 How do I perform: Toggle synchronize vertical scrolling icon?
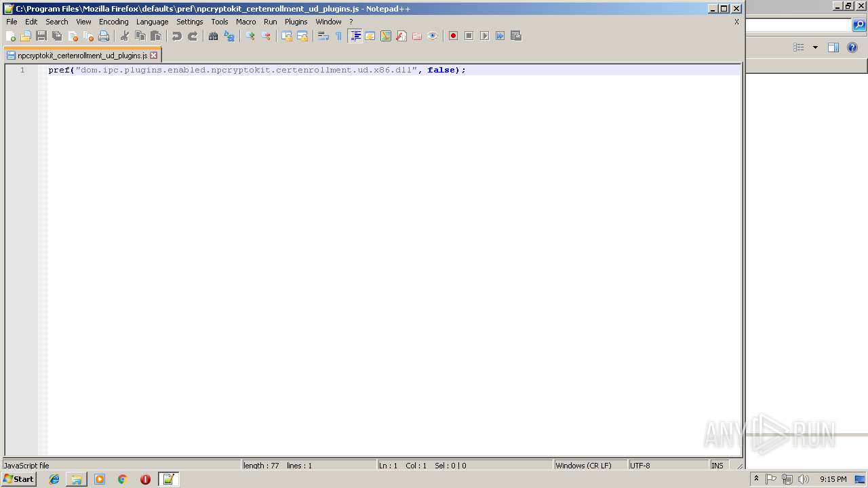(x=286, y=36)
